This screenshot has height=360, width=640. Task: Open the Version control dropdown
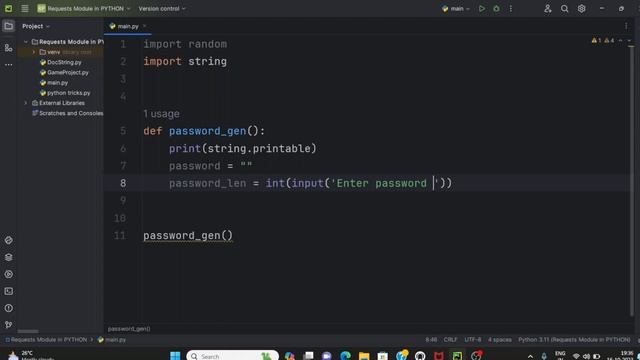[x=162, y=9]
